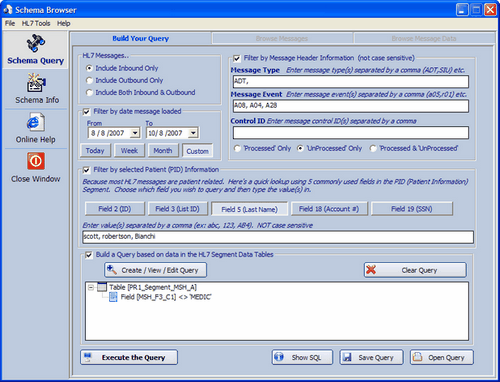Open the HL7 Tools menu

(36, 23)
